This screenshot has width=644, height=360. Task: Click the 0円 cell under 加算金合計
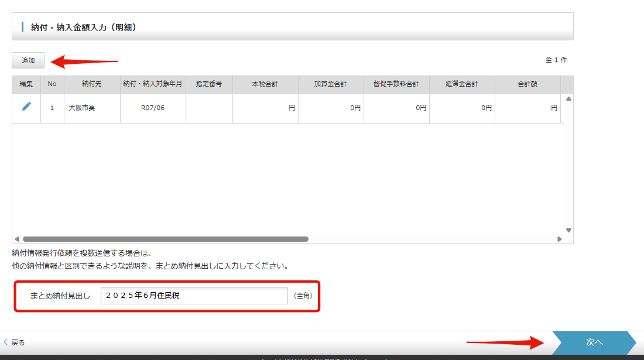[331, 108]
